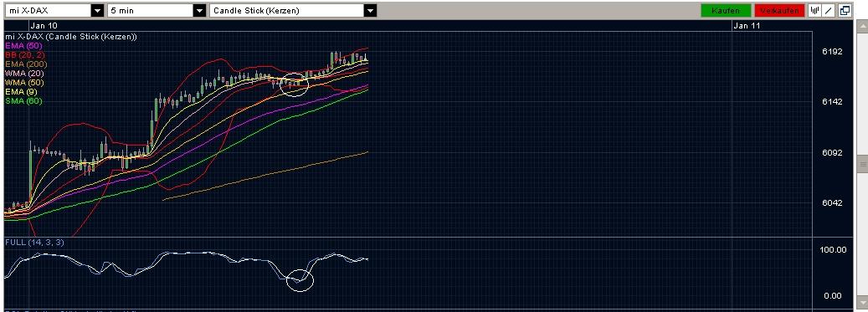Click the 100.00 stochastic axis label
Image resolution: width=868 pixels, height=312 pixels.
[833, 249]
